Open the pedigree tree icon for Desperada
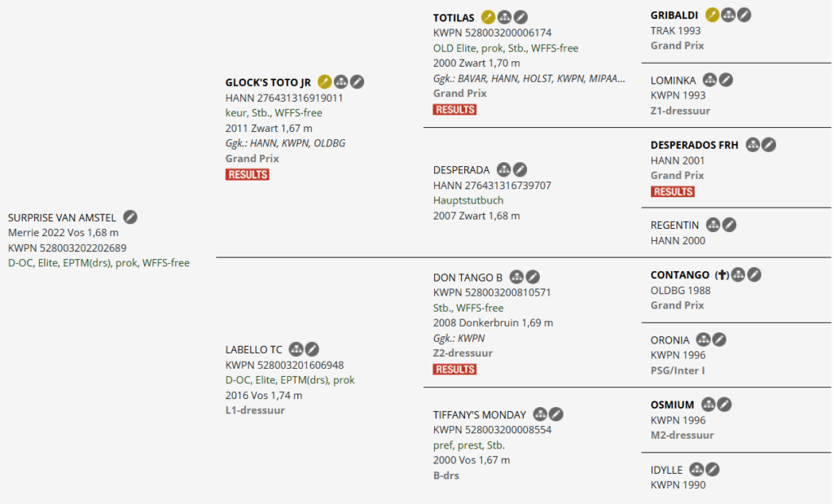This screenshot has height=504, width=834. 504,170
